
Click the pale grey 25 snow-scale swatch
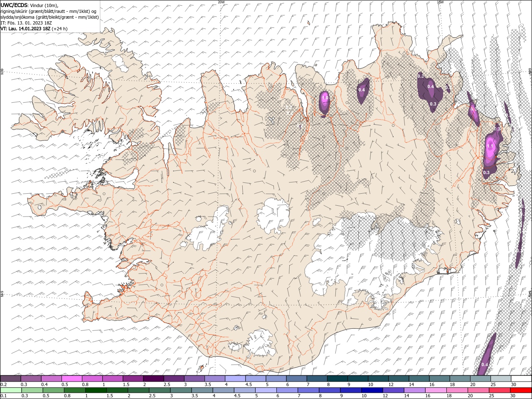(501, 379)
